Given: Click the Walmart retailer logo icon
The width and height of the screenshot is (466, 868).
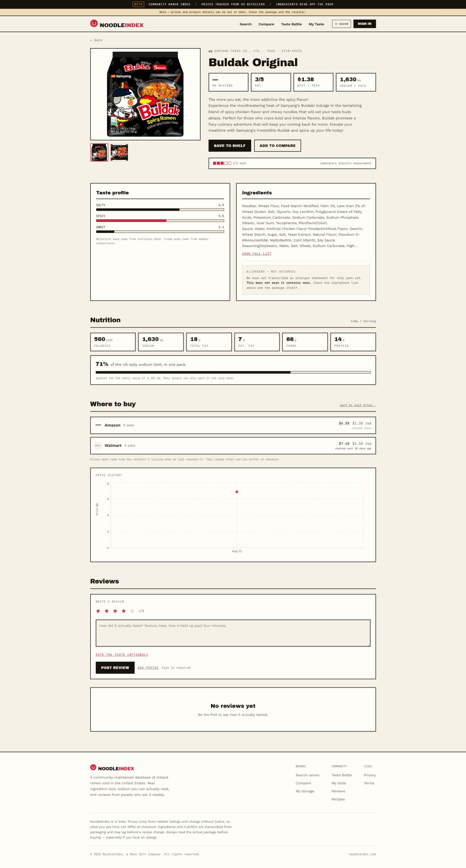Looking at the screenshot, I should coord(98,446).
